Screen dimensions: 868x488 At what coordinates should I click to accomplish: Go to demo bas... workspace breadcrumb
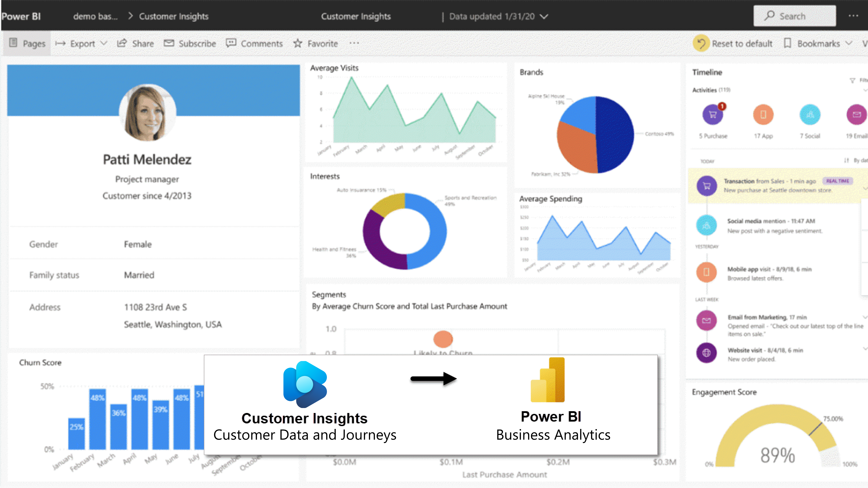95,17
